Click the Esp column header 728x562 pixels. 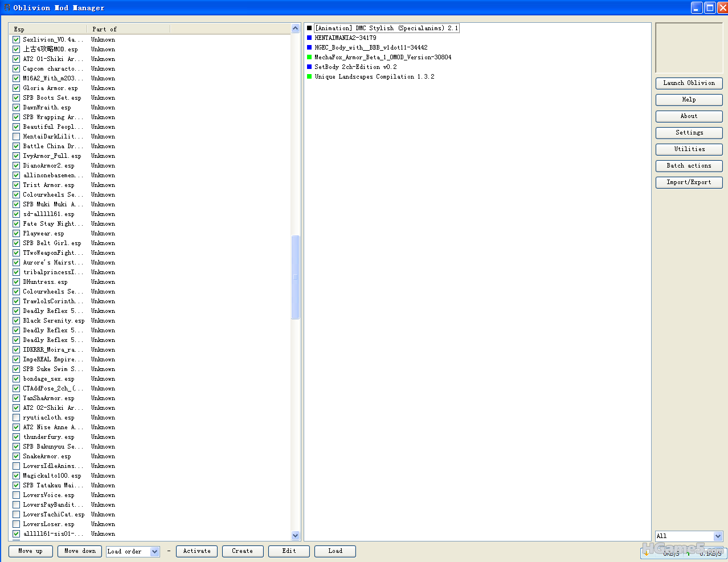click(48, 29)
